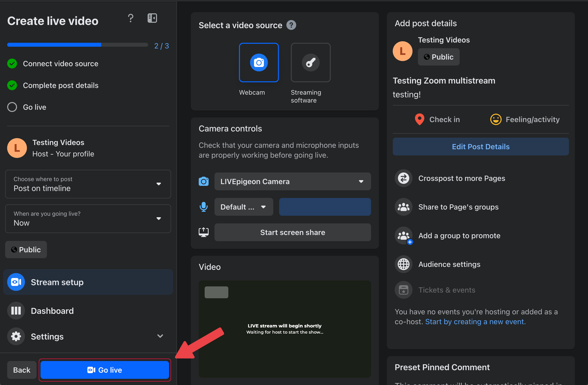Select the Go live step radio circle

[12, 107]
